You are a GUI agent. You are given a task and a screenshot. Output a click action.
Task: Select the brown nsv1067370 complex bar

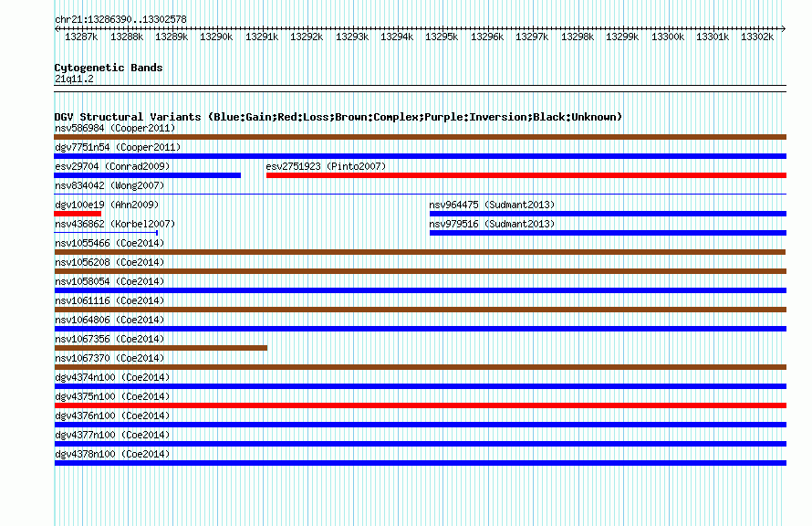420,367
